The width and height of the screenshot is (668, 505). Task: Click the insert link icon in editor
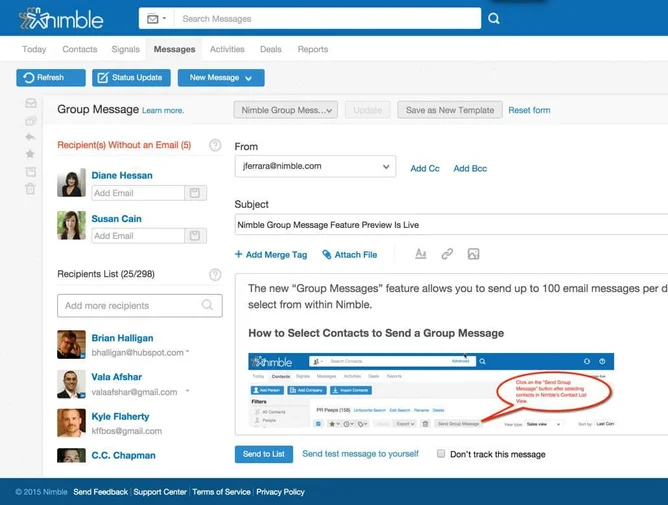click(447, 255)
